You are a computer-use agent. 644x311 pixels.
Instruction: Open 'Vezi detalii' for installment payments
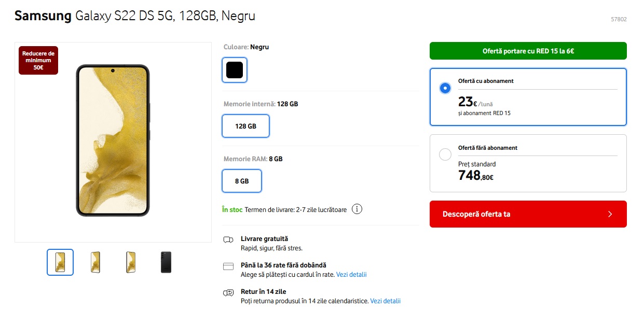pyautogui.click(x=351, y=274)
